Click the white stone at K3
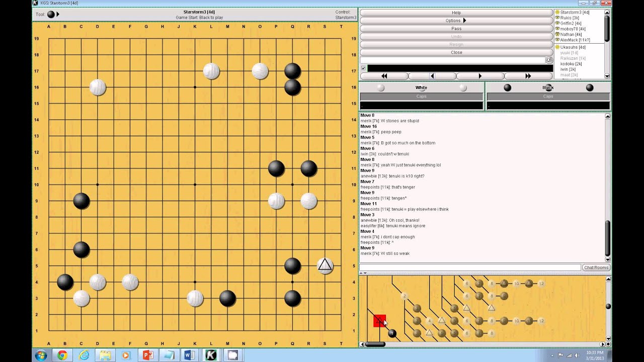This screenshot has height=362, width=644. 195,299
